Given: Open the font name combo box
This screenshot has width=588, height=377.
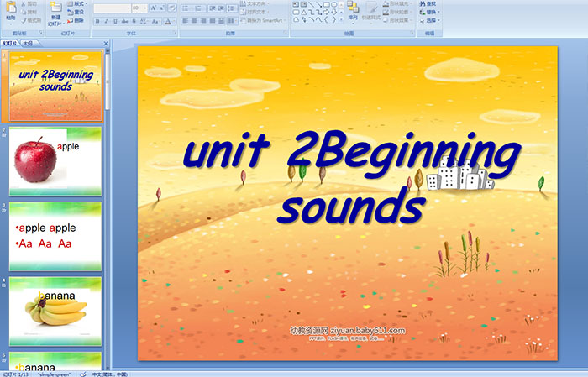Looking at the screenshot, I should coord(112,8).
